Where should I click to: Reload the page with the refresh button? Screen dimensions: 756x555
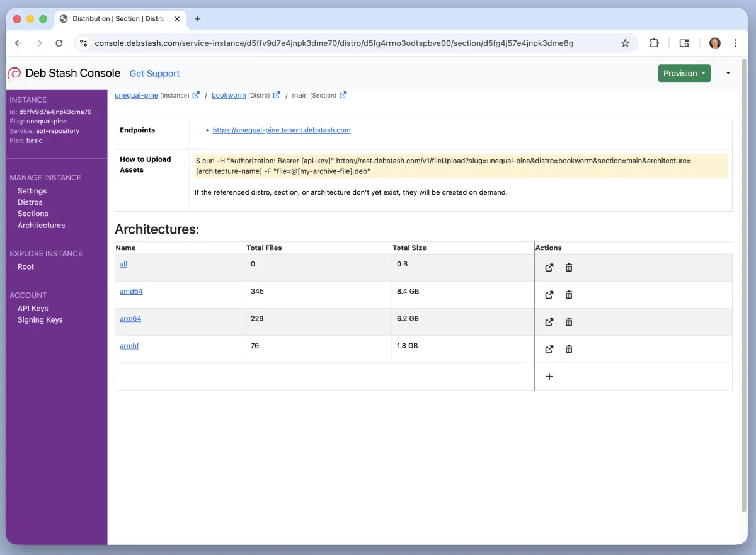pyautogui.click(x=59, y=43)
